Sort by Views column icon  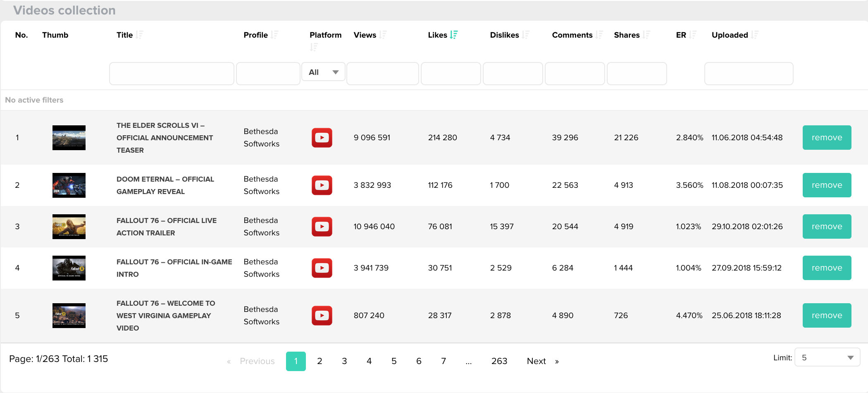pos(383,35)
